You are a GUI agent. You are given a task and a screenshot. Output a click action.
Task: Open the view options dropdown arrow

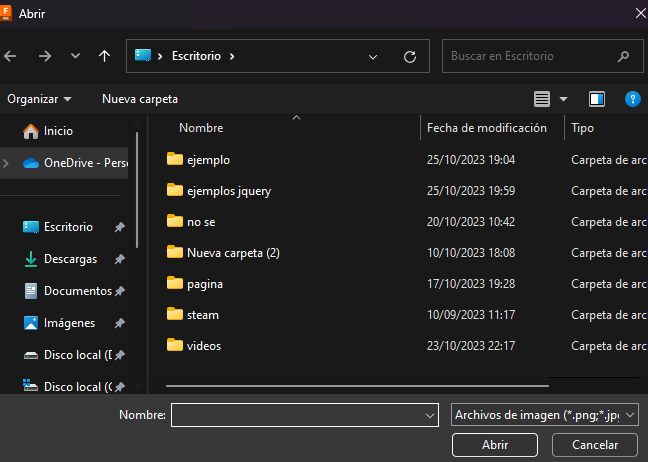(x=563, y=99)
